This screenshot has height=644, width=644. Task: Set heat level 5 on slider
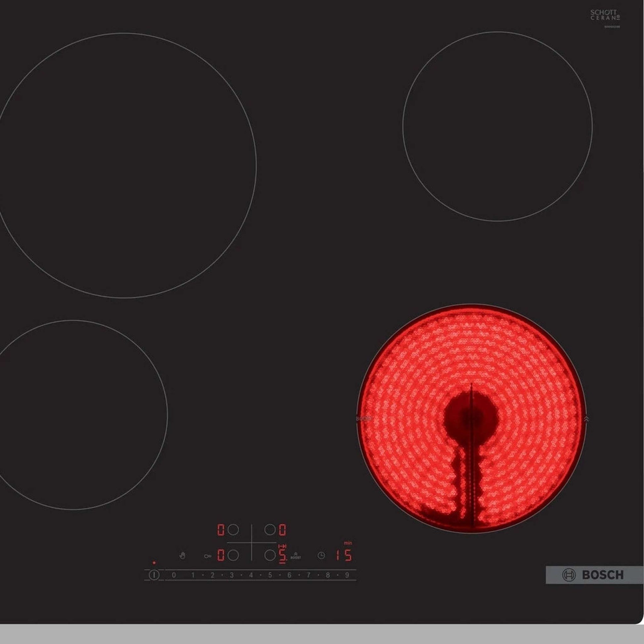tap(270, 575)
